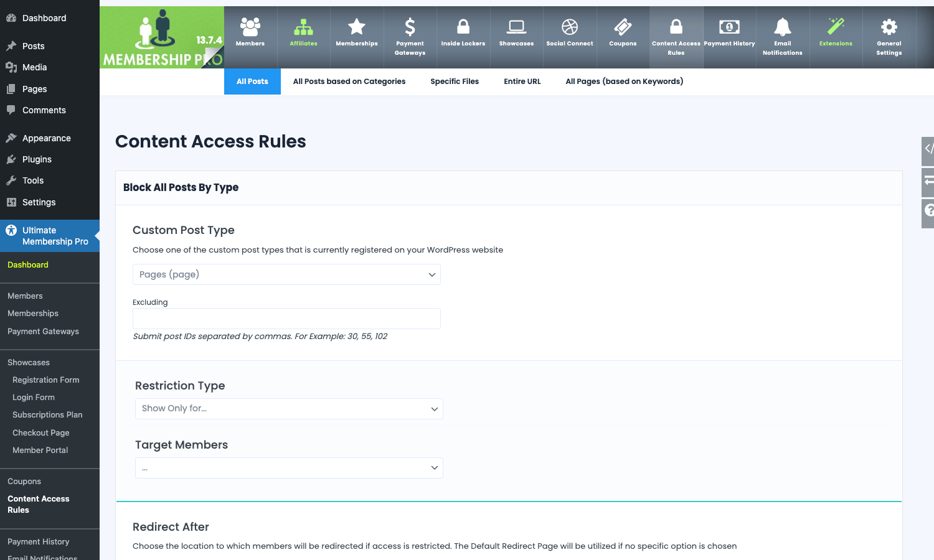
Task: Open Login Form sidebar link
Action: point(34,398)
